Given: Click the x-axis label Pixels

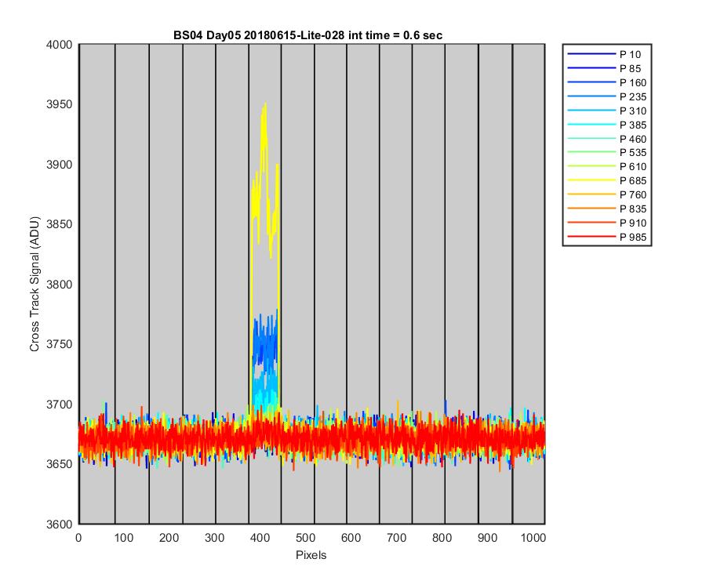Looking at the screenshot, I should click(x=311, y=555).
